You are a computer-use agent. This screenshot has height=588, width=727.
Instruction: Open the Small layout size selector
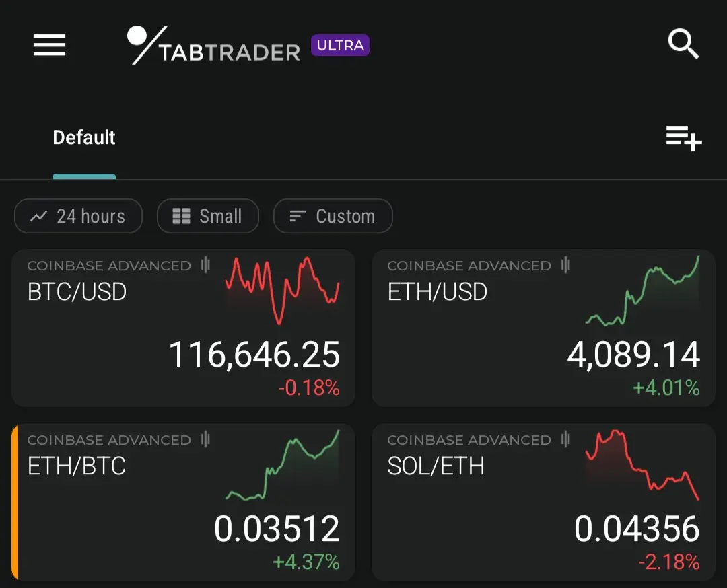(x=208, y=216)
